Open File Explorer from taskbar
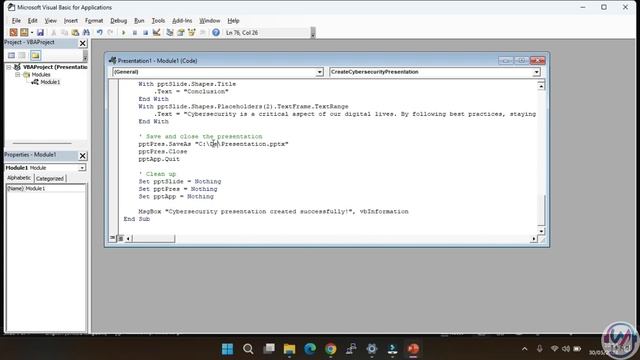Image resolution: width=640 pixels, height=360 pixels. pyautogui.click(x=289, y=349)
